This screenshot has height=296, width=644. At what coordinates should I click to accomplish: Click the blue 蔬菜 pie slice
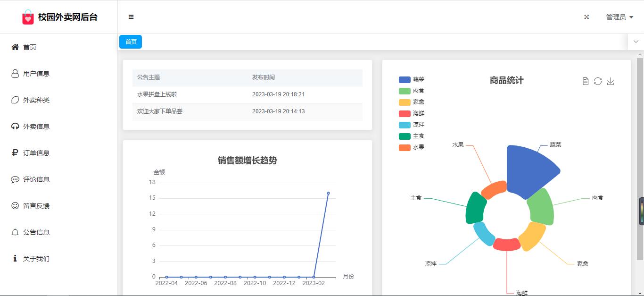pyautogui.click(x=528, y=171)
